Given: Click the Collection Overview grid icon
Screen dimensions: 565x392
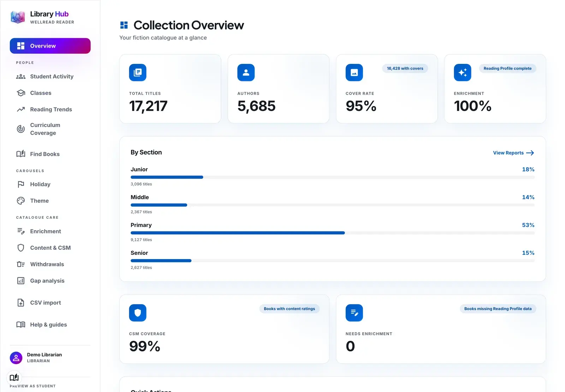Looking at the screenshot, I should 124,25.
